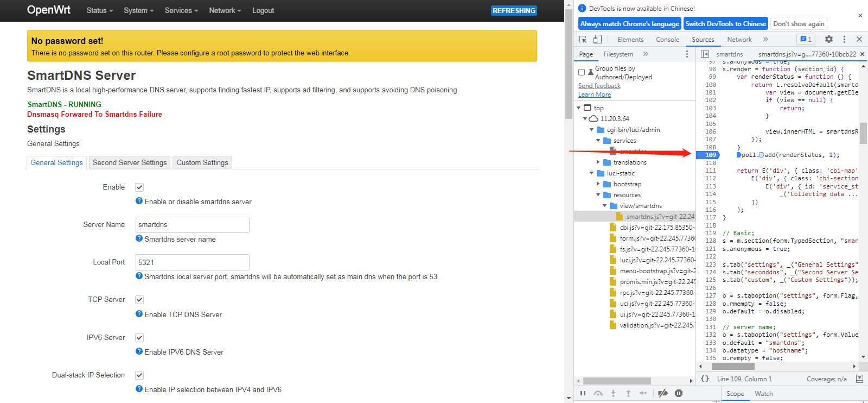Click Always match Chrome's language button
Viewport: 868px width, 403px height.
coord(629,24)
